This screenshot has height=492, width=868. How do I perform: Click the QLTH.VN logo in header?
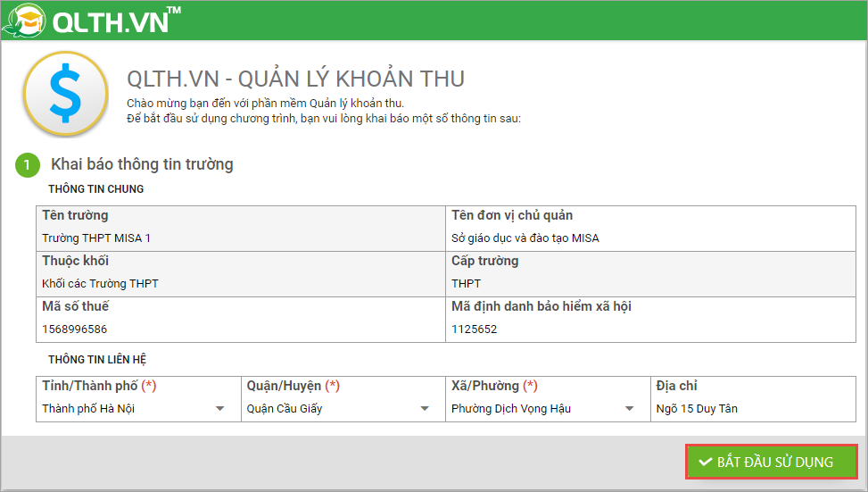point(92,21)
